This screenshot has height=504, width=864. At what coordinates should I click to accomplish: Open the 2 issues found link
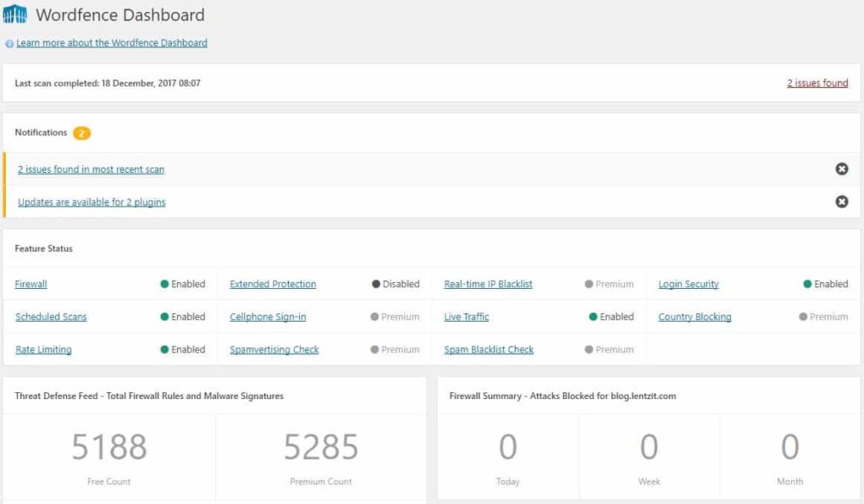[817, 83]
